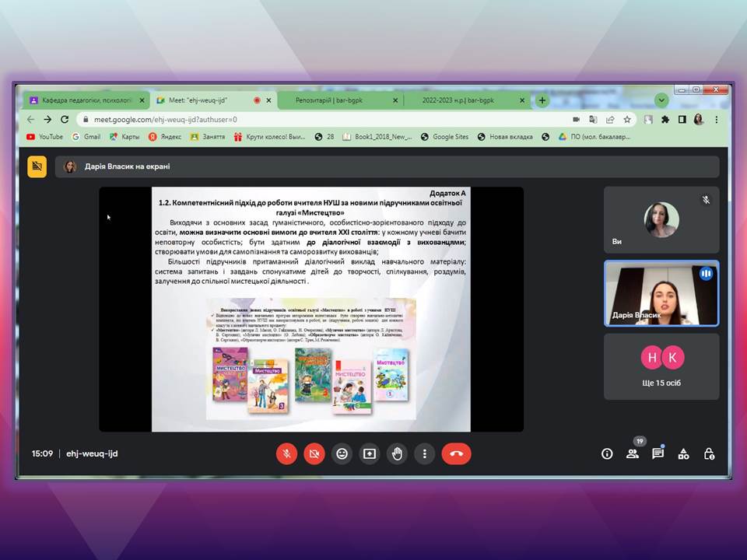The width and height of the screenshot is (747, 560).
Task: Open Chrome profile avatar
Action: pyautogui.click(x=699, y=120)
